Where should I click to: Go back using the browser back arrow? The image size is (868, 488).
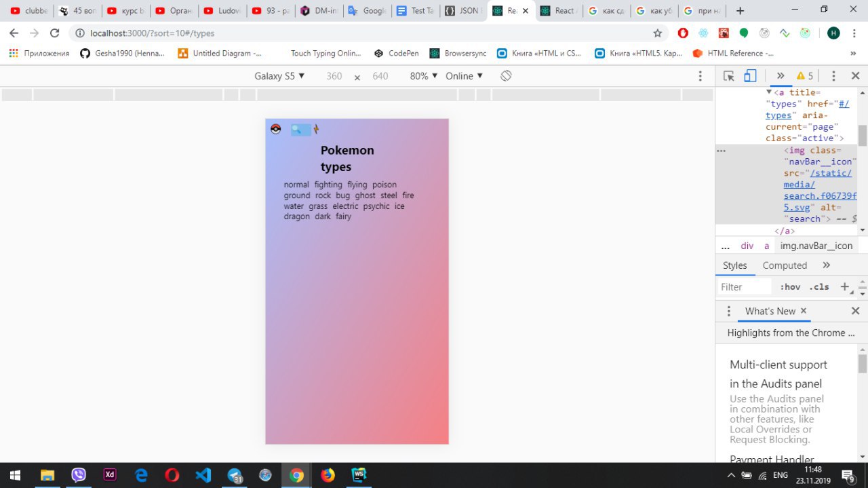[x=14, y=33]
